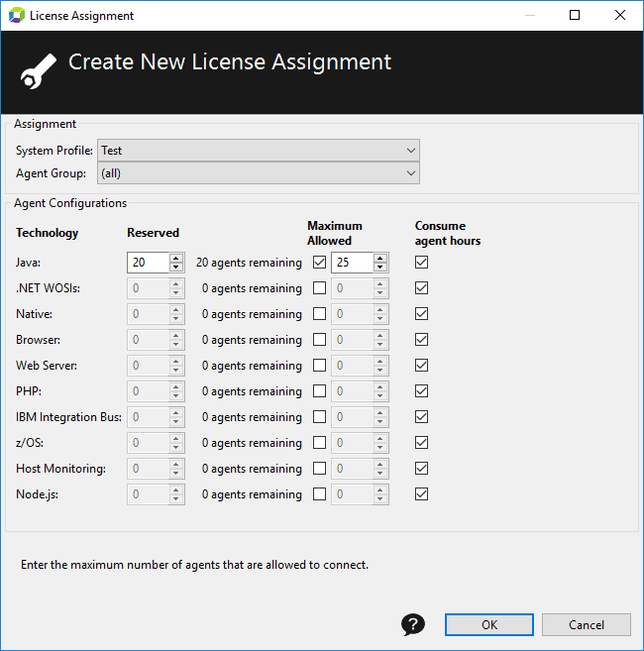Viewport: 644px width, 651px height.
Task: Open the System Profile dropdown
Action: tap(259, 151)
